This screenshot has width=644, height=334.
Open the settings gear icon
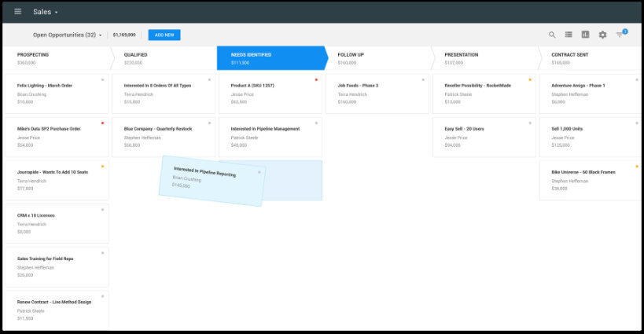pos(602,35)
